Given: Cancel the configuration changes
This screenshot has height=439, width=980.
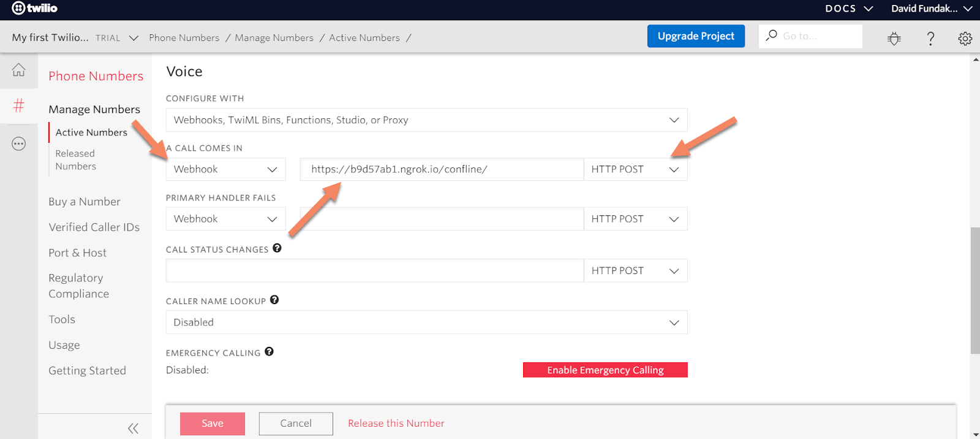Looking at the screenshot, I should (x=296, y=424).
